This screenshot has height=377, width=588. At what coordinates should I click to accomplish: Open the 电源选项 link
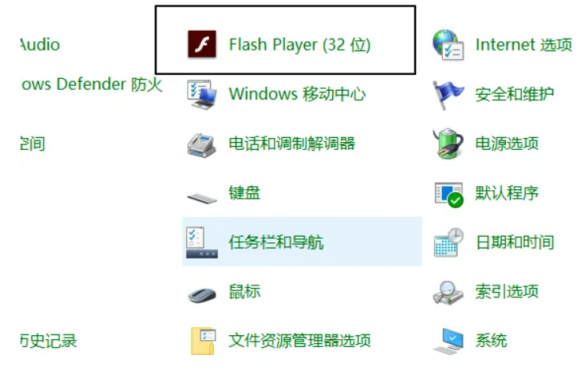pos(507,144)
